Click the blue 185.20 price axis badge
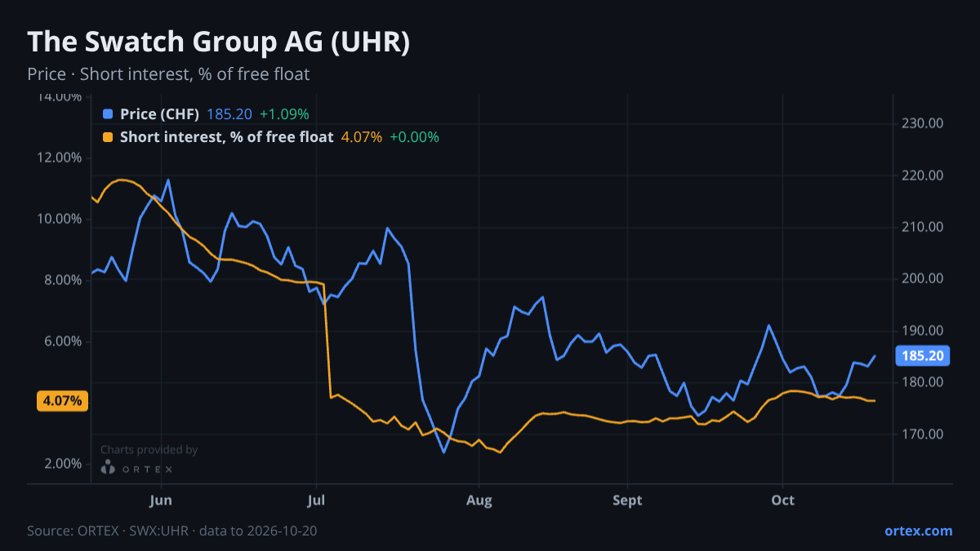Image resolution: width=980 pixels, height=551 pixels. click(923, 356)
